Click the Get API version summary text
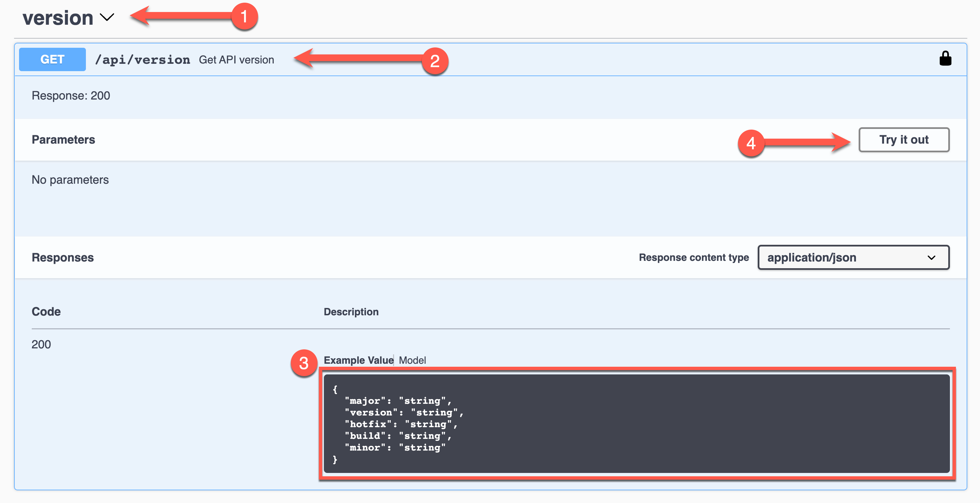980x503 pixels. click(236, 59)
